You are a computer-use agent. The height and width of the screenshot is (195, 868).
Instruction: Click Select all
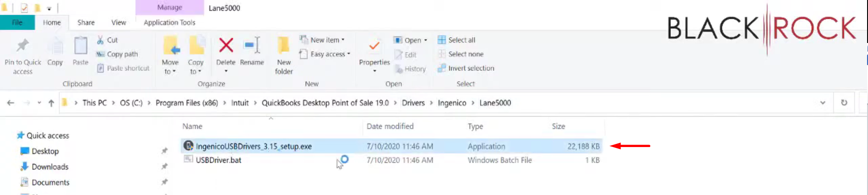[x=456, y=40]
